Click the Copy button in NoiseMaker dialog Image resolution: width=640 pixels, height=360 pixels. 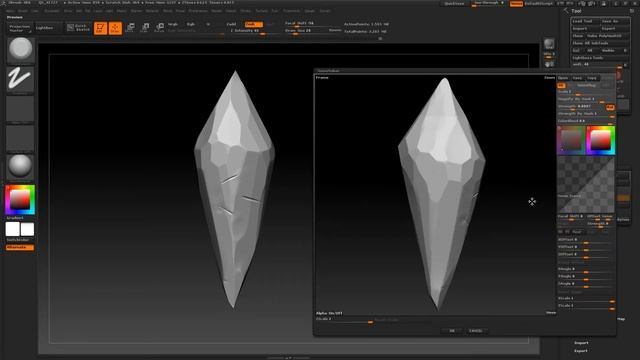pos(592,78)
